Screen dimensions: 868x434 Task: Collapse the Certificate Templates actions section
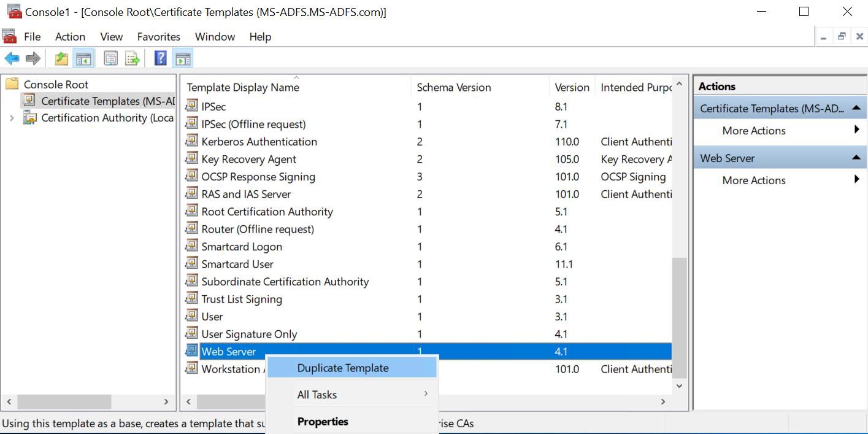pyautogui.click(x=856, y=108)
